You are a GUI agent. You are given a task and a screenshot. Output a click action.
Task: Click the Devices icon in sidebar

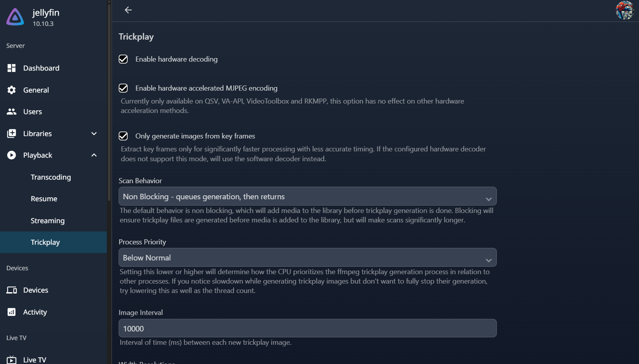tap(12, 290)
